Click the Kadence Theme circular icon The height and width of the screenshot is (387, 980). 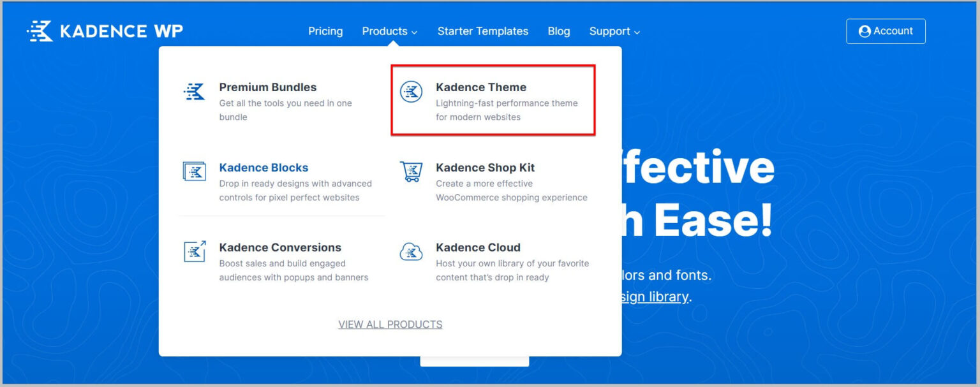pos(410,92)
